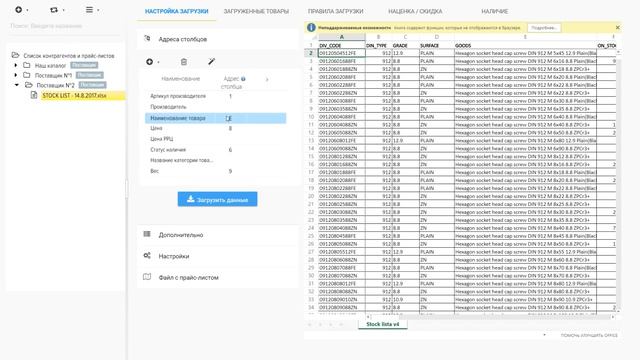The height and width of the screenshot is (360, 640).
Task: Collapse the 'Адреса столбцов' section
Action: 218,39
